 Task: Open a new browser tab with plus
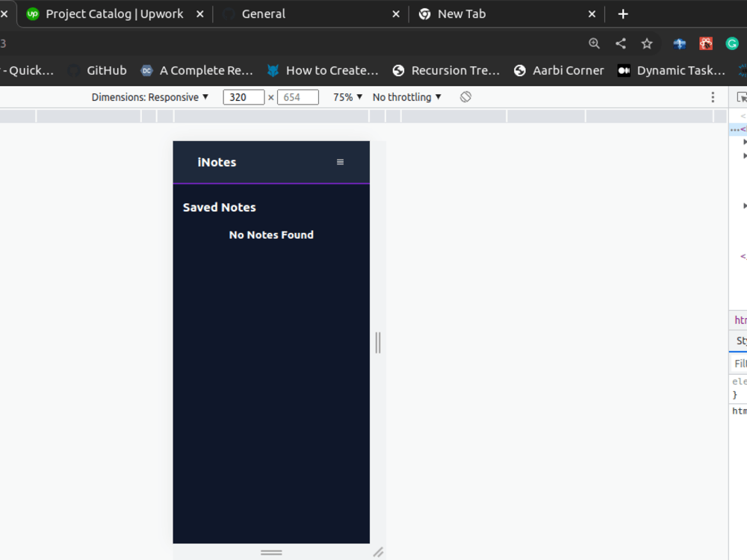click(623, 14)
